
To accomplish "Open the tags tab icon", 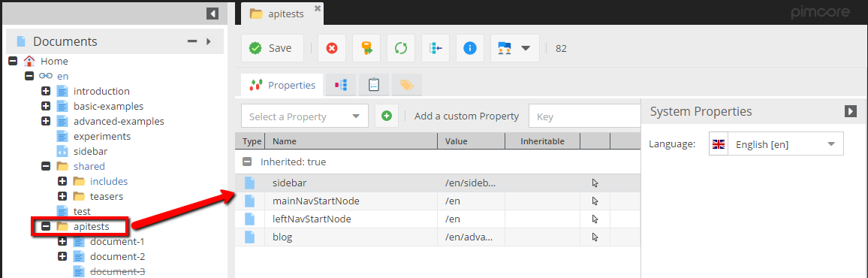I will pos(407,85).
